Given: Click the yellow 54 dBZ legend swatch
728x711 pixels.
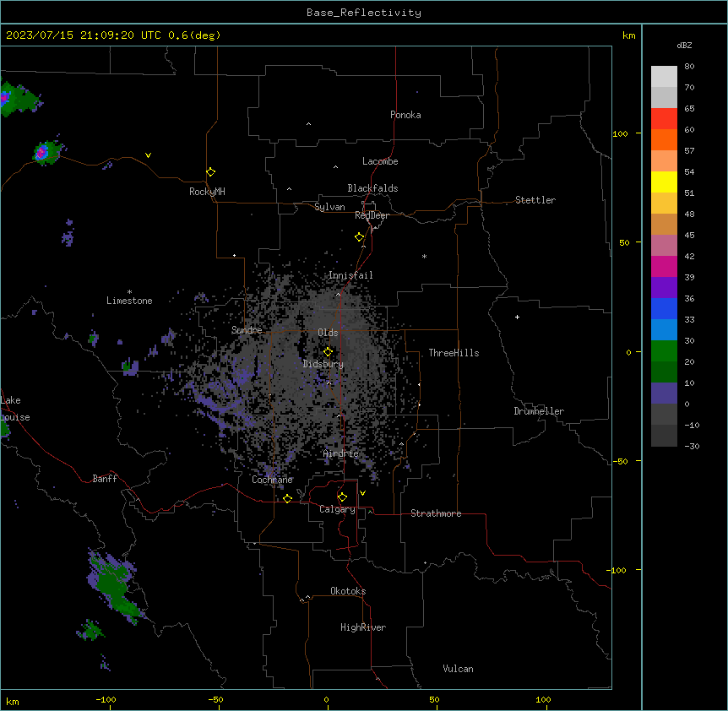Looking at the screenshot, I should pos(664,182).
